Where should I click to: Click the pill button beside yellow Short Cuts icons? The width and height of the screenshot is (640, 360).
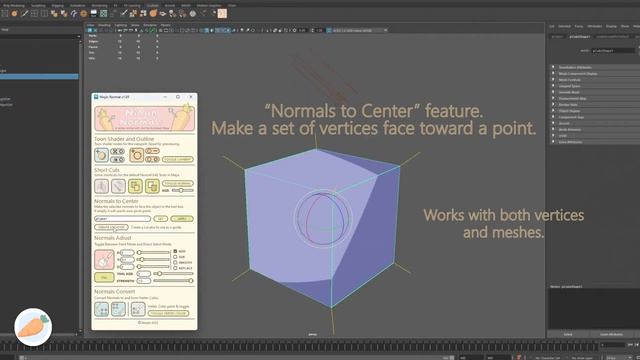(x=178, y=183)
